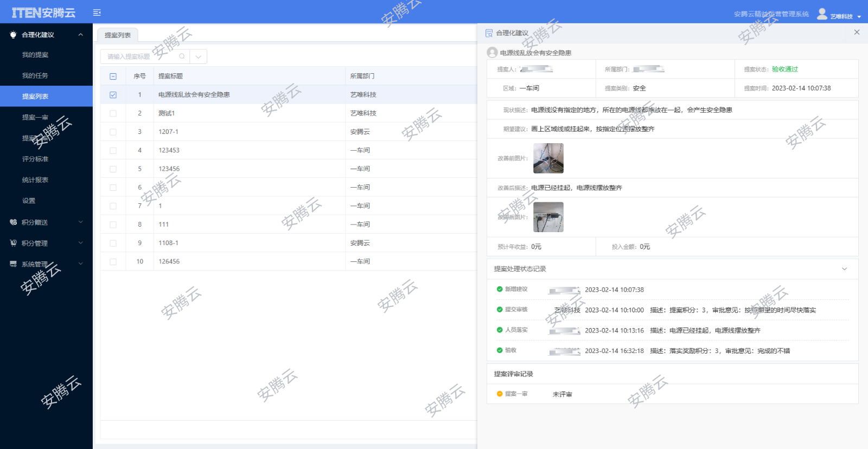
Task: Check the checkbox for row 123453
Action: [113, 150]
